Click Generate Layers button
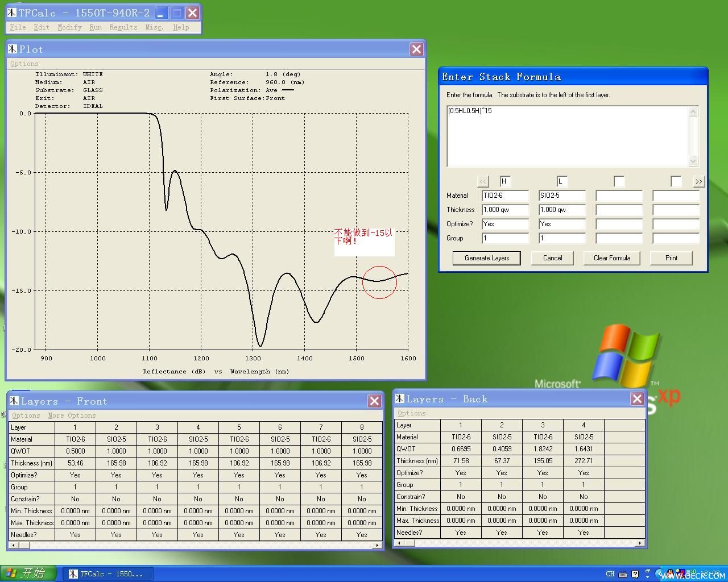This screenshot has width=728, height=582. (487, 258)
